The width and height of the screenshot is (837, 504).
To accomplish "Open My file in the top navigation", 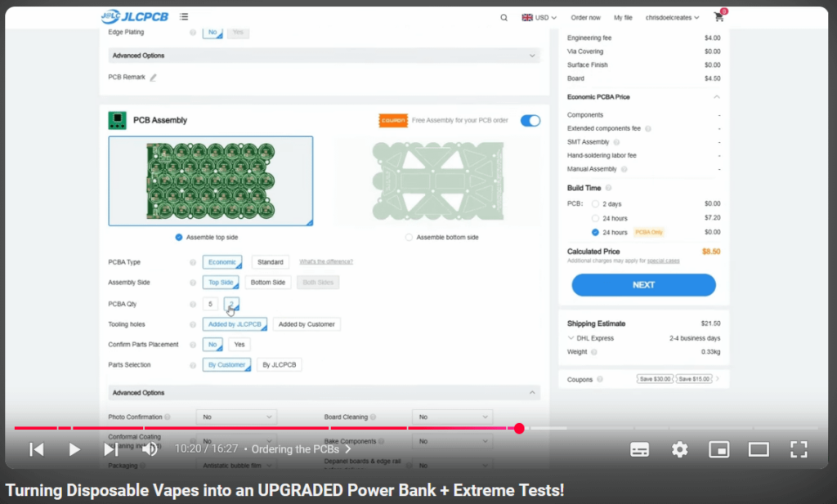I will point(623,18).
